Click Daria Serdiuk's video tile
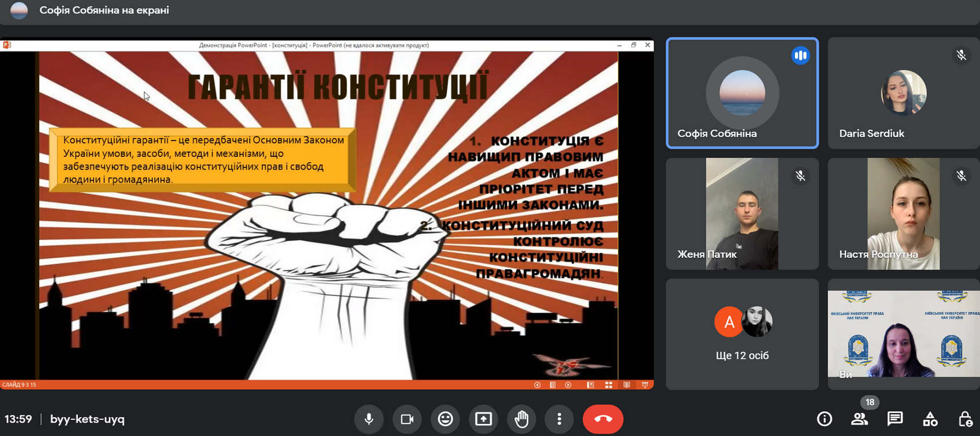The image size is (980, 436). point(903,93)
